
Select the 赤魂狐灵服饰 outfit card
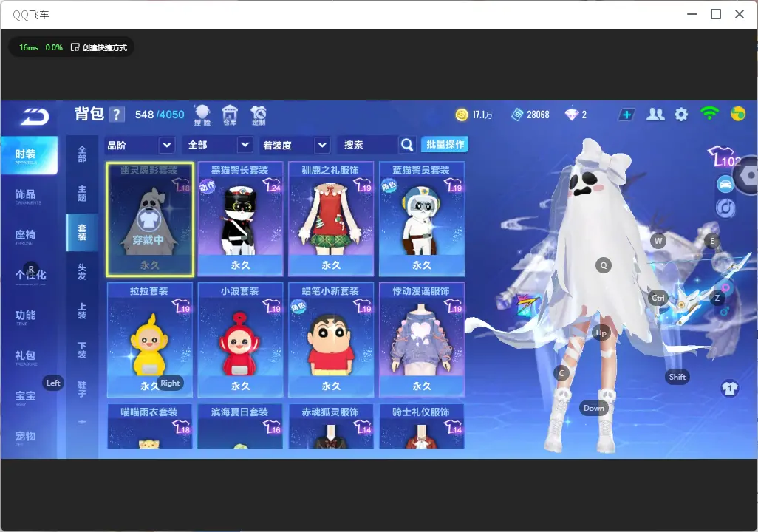(x=331, y=426)
